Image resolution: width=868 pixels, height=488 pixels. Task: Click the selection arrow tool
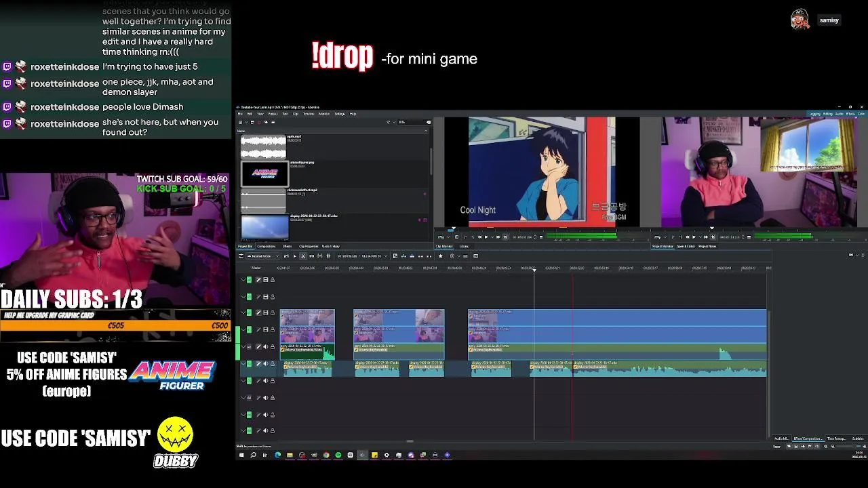pyautogui.click(x=294, y=256)
